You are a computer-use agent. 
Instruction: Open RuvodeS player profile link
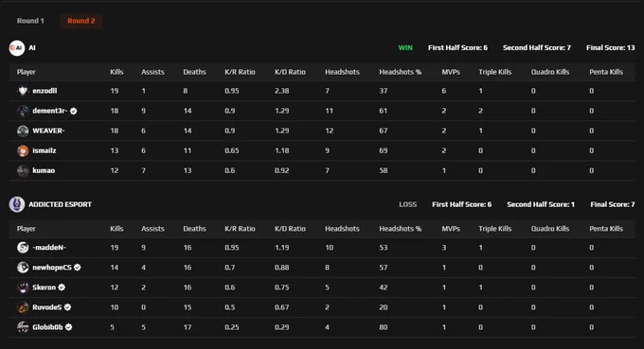pyautogui.click(x=47, y=307)
